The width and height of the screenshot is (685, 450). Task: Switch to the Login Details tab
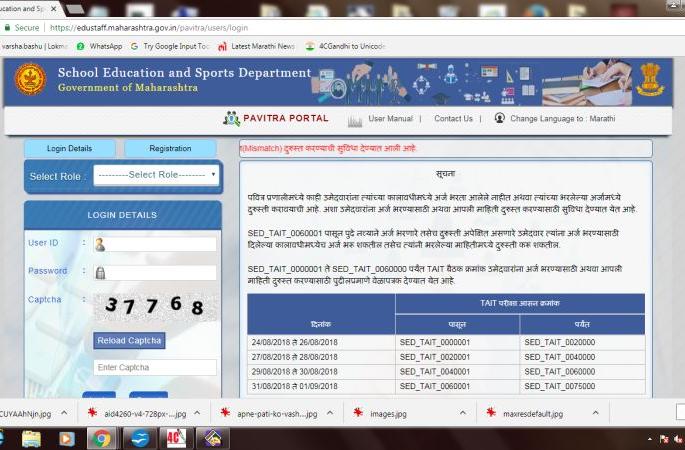pos(68,148)
